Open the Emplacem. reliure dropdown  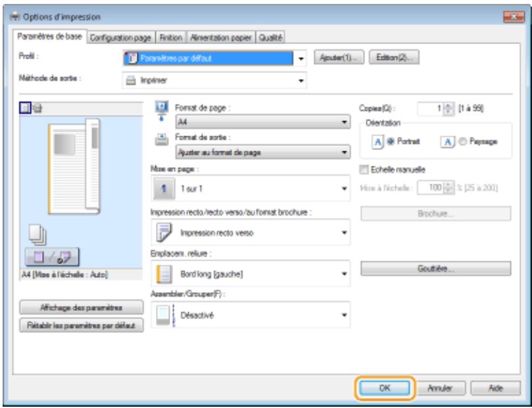click(x=251, y=274)
